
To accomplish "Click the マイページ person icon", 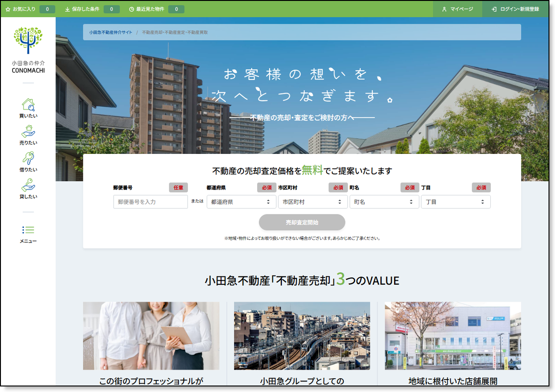I will click(x=444, y=9).
